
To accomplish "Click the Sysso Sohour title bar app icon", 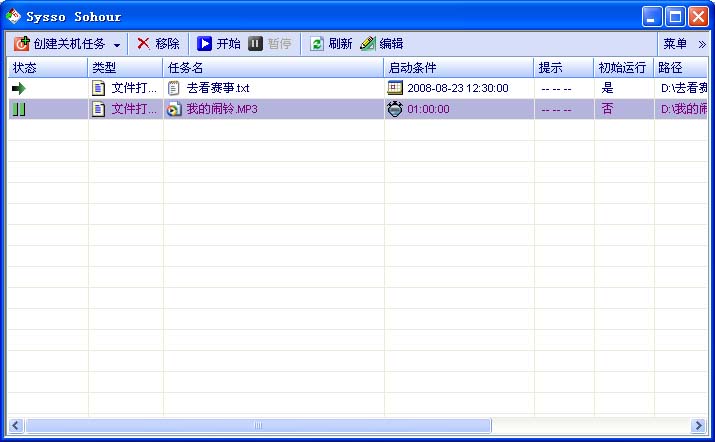I will pyautogui.click(x=14, y=16).
